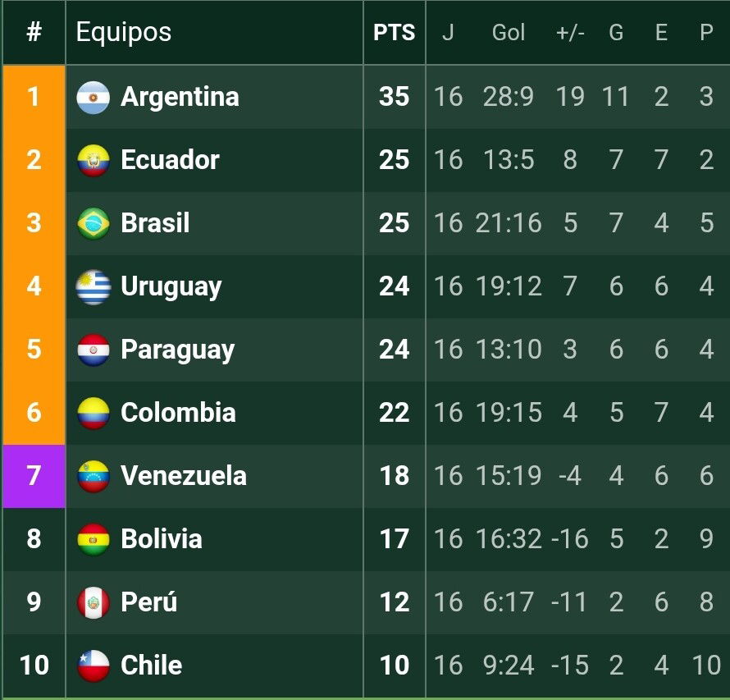This screenshot has height=700, width=730.
Task: Click the orange position 1 cell
Action: point(34,97)
